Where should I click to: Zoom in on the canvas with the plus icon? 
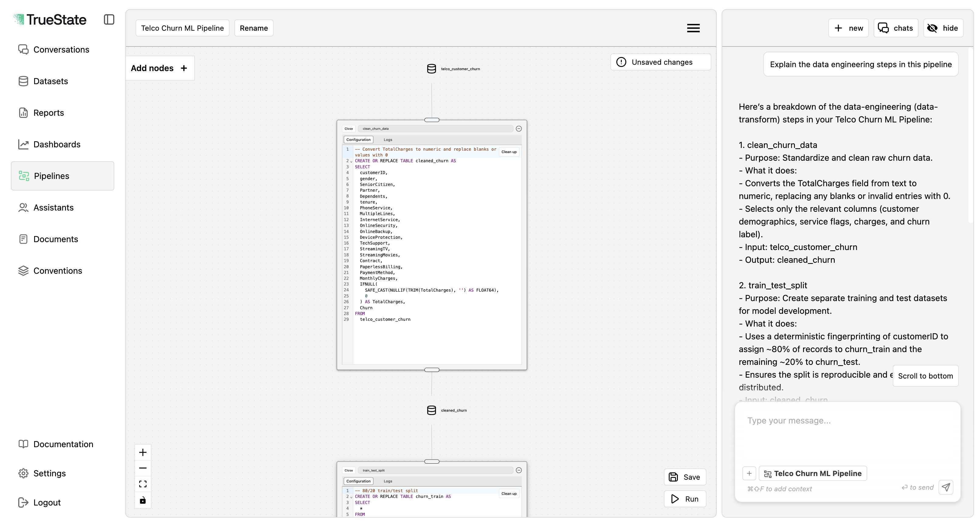(143, 452)
